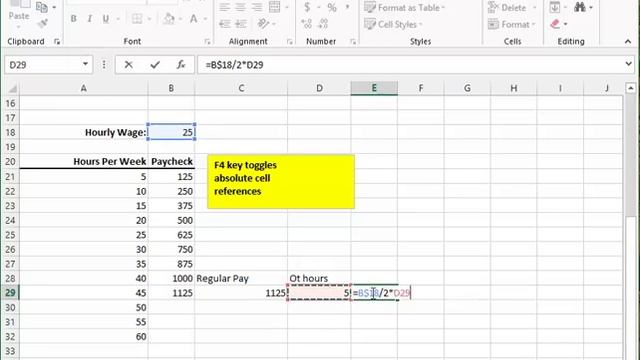Decrease indent icon

pos(225,24)
